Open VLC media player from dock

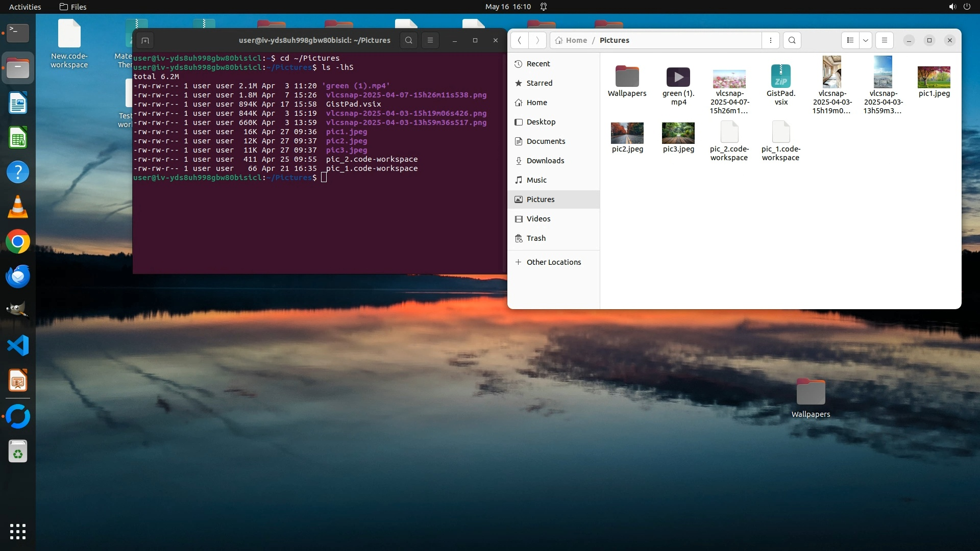[x=18, y=207]
